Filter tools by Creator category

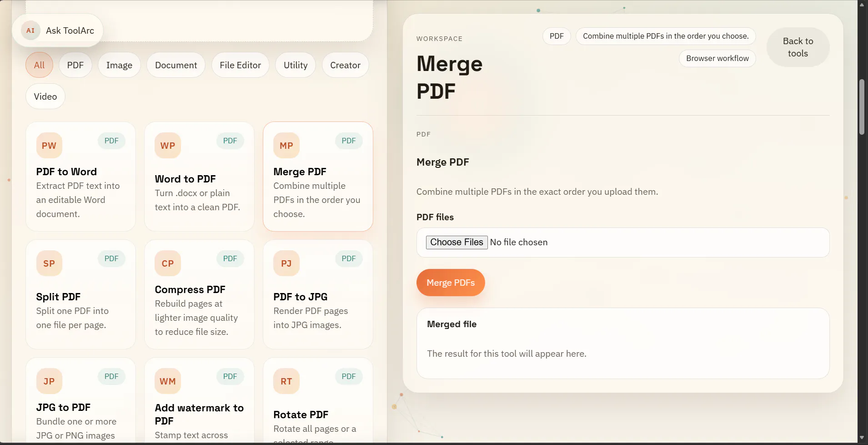[x=346, y=65]
